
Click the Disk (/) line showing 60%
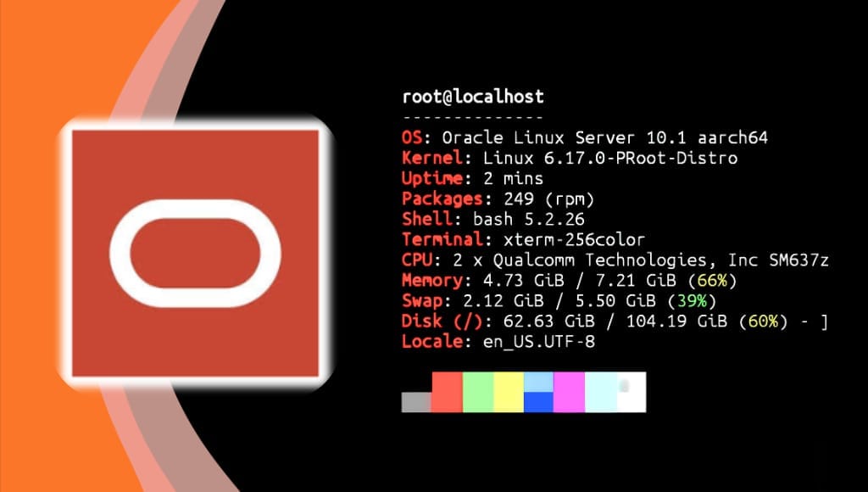615,321
